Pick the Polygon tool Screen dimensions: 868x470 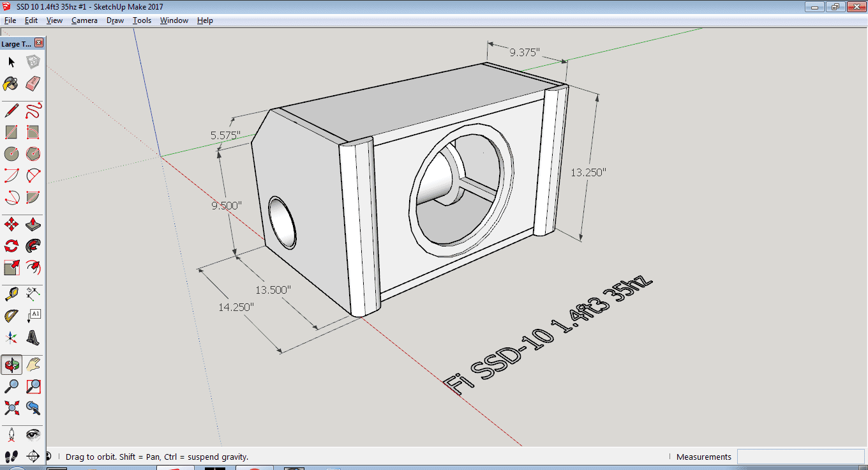(33, 154)
